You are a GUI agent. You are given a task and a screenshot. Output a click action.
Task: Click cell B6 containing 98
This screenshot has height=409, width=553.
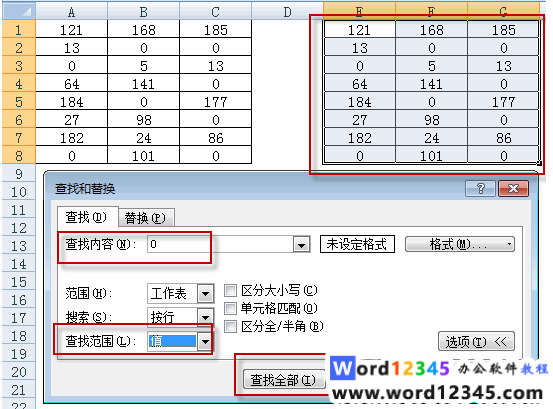pyautogui.click(x=144, y=119)
